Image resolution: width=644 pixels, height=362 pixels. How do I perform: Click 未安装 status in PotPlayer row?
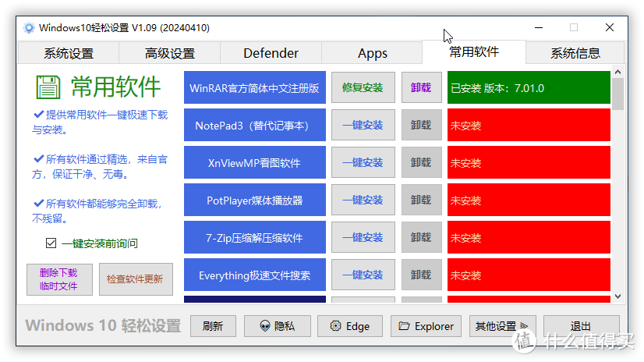pyautogui.click(x=529, y=200)
